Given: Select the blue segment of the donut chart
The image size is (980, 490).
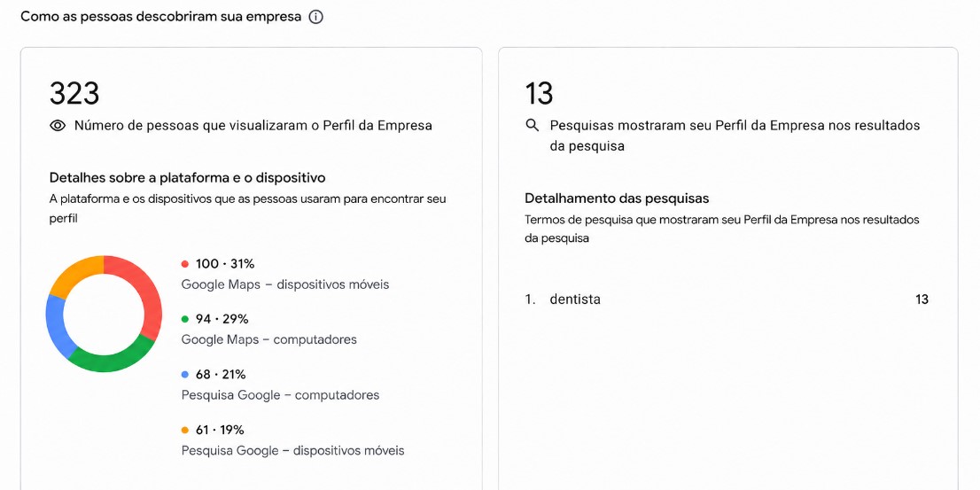Looking at the screenshot, I should [57, 325].
